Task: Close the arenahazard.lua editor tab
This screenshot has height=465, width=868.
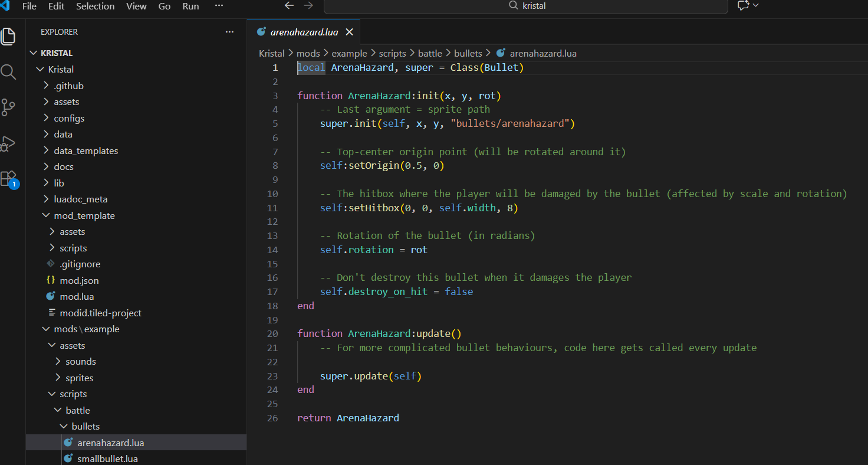Action: coord(349,32)
